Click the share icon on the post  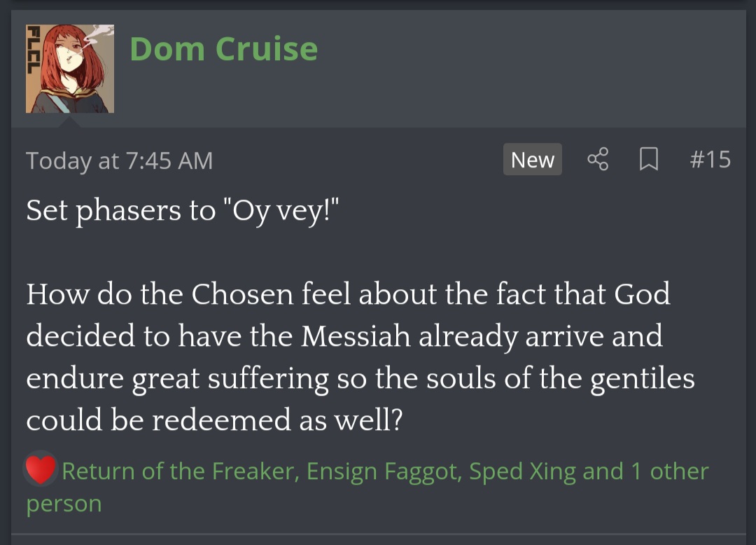tap(597, 160)
